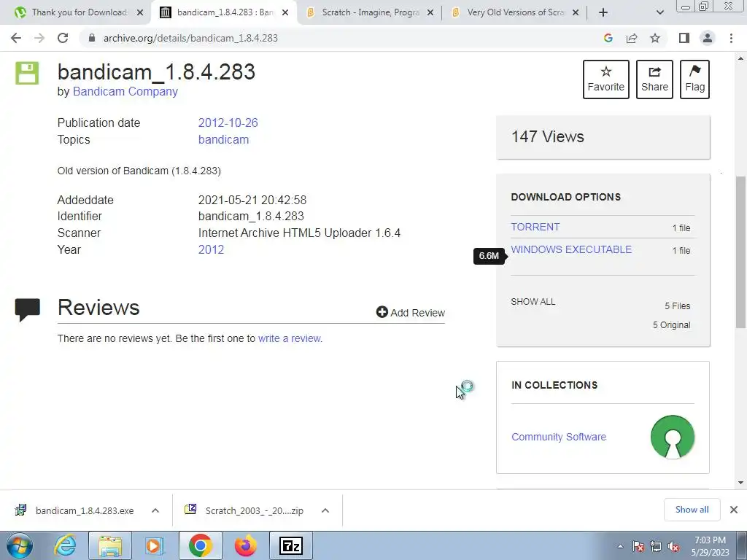Click Show all downloads button
This screenshot has width=747, height=560.
pos(692,510)
